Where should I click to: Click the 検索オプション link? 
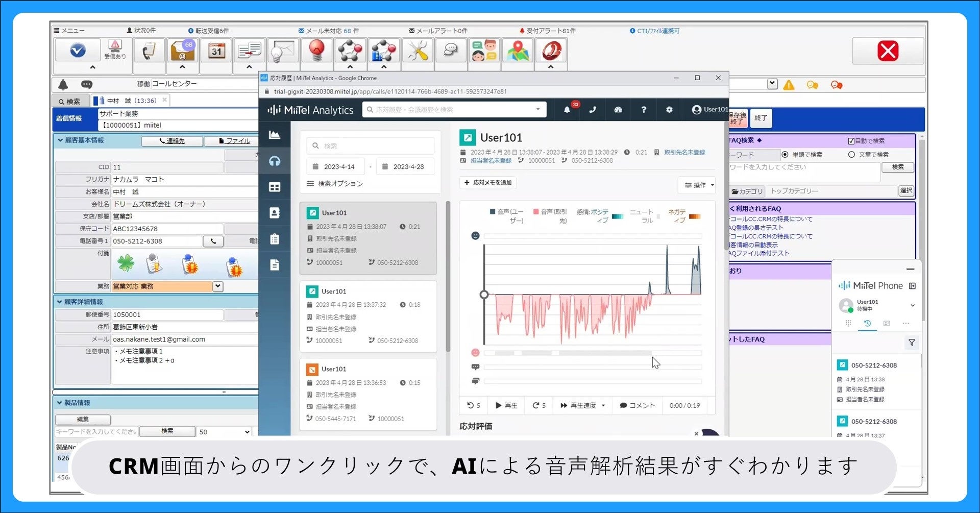335,184
